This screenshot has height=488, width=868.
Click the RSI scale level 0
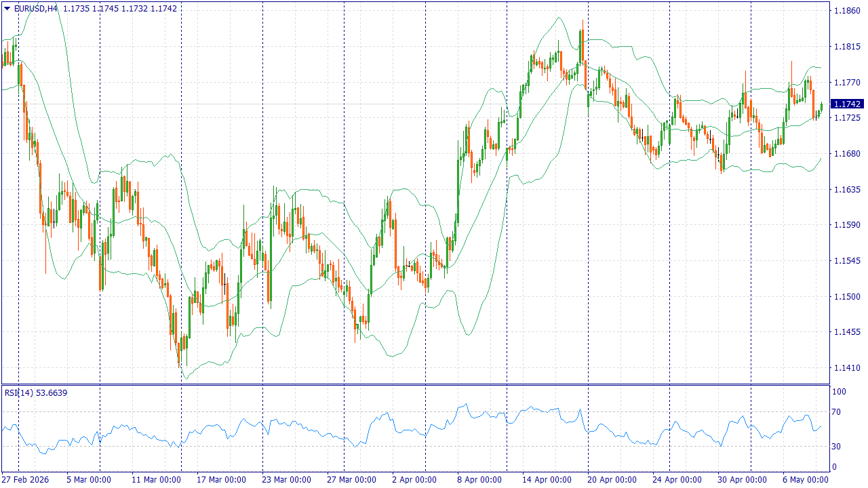835,467
